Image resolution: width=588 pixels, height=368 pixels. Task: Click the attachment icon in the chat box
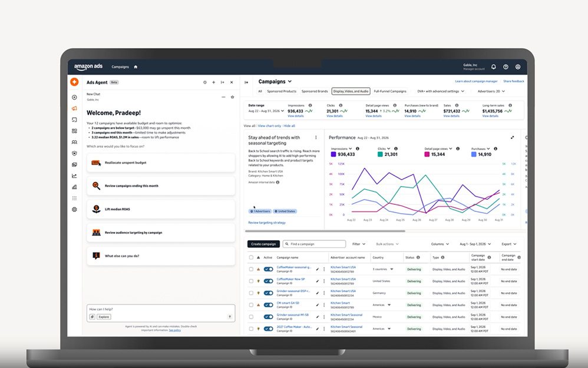[x=93, y=317]
